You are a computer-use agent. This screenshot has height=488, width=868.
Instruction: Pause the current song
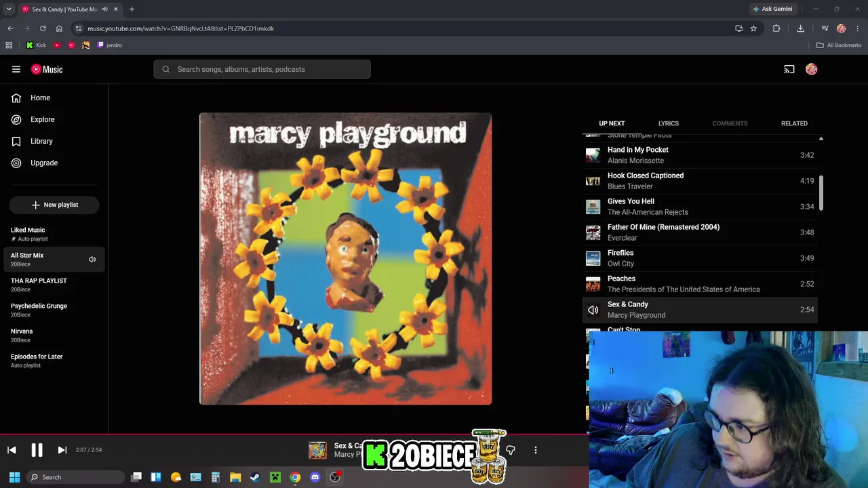(x=37, y=450)
